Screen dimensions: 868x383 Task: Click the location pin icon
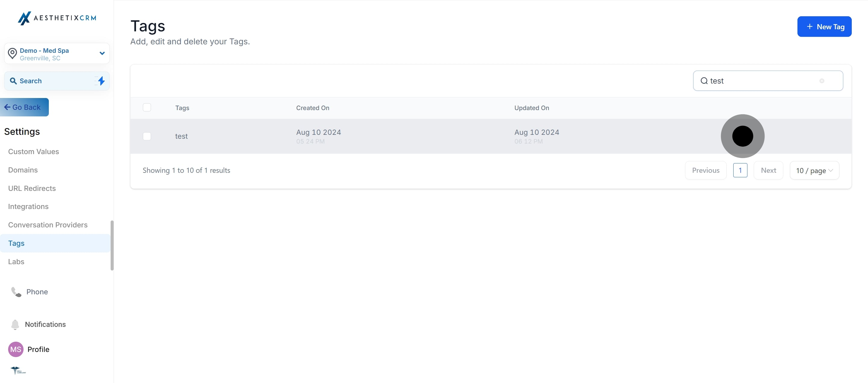pyautogui.click(x=12, y=53)
